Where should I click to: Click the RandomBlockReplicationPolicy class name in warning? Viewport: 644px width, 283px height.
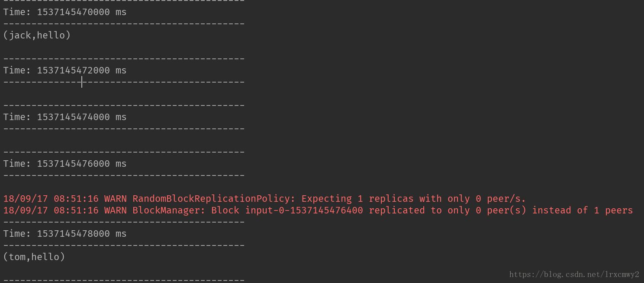[211, 199]
